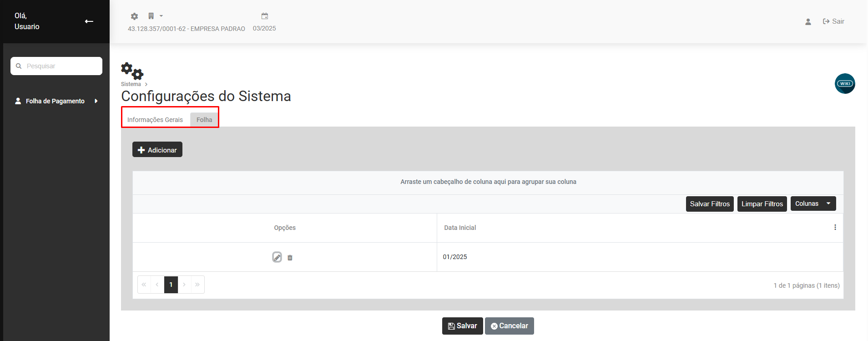This screenshot has width=868, height=341.
Task: Edit the 01/2025 row with pencil icon
Action: coord(277,257)
